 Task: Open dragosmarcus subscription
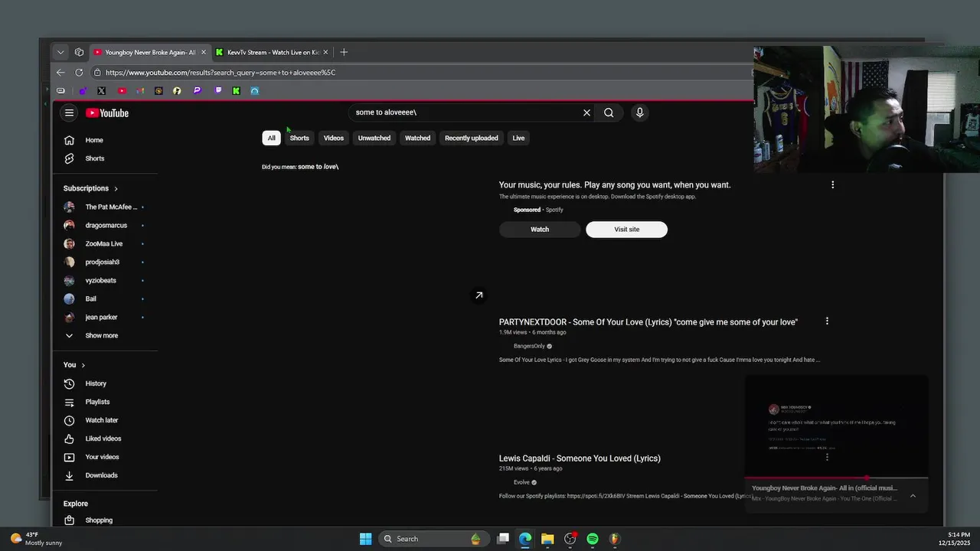105,225
